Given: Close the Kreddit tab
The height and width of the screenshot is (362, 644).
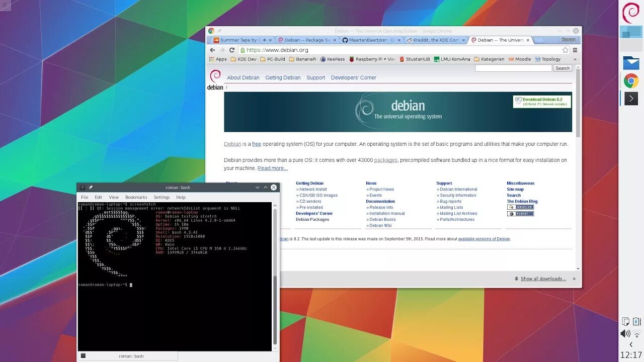Looking at the screenshot, I should 463,40.
